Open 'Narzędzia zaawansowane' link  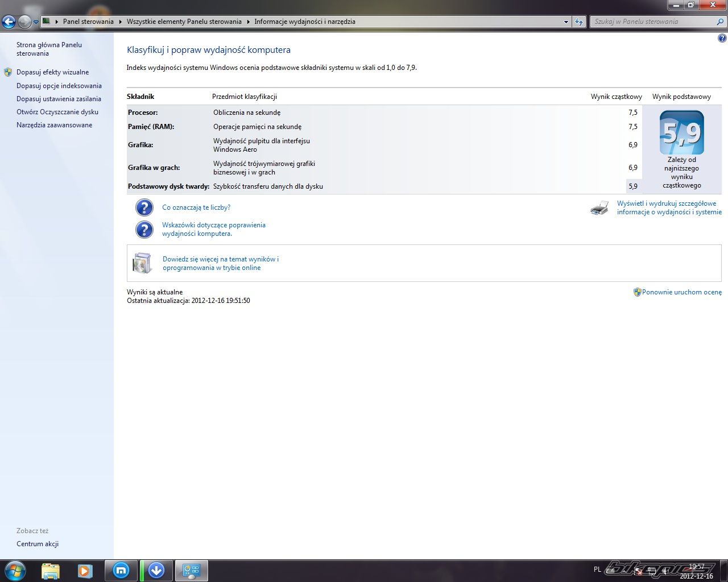54,125
